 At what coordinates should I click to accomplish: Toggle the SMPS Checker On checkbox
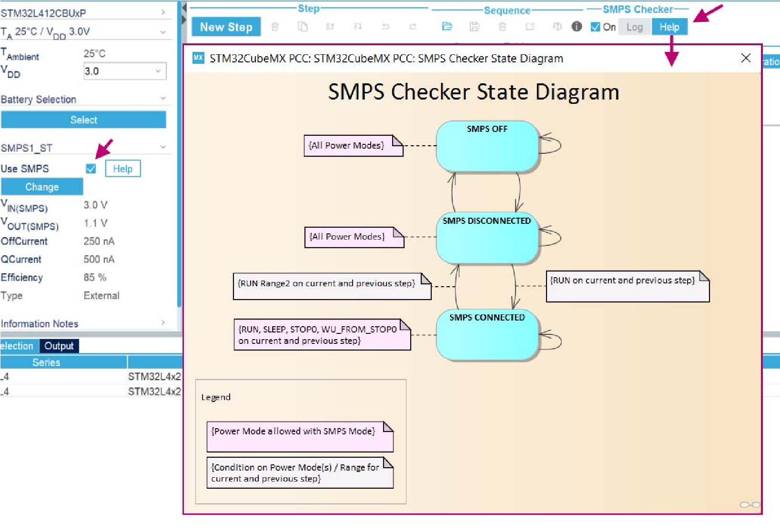tap(595, 27)
